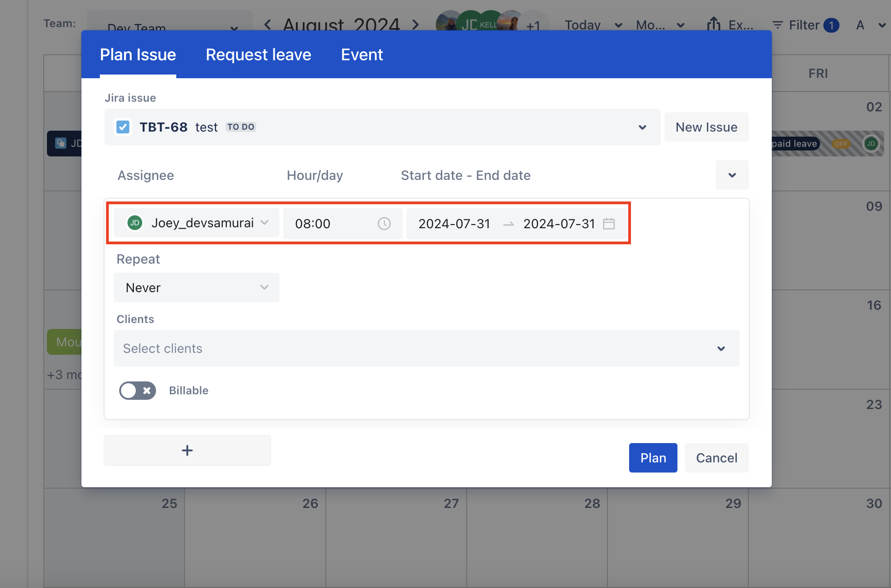891x588 pixels.
Task: Click the New Issue button
Action: tap(706, 127)
